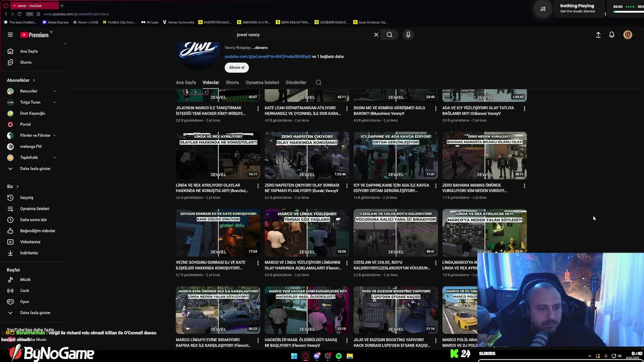Screen dimensions: 644x362
Task: Open the account avatar menu
Action: (627, 35)
